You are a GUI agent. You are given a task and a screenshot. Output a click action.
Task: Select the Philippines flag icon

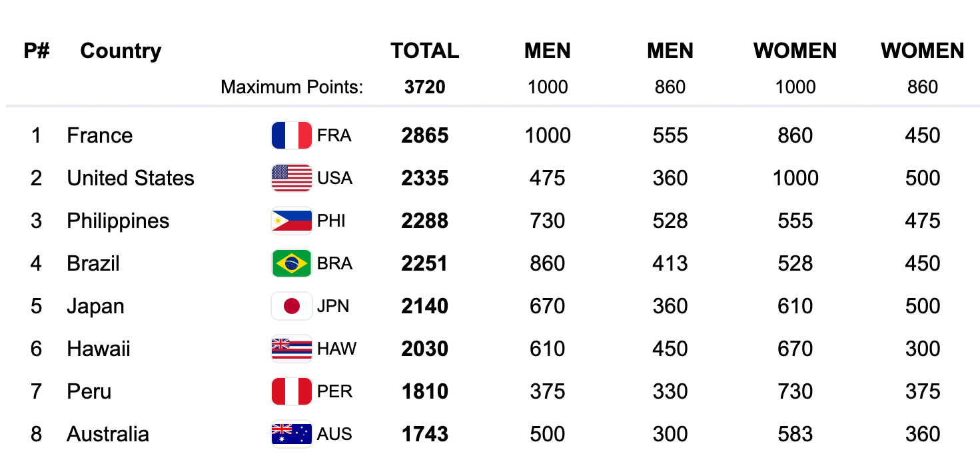point(292,221)
